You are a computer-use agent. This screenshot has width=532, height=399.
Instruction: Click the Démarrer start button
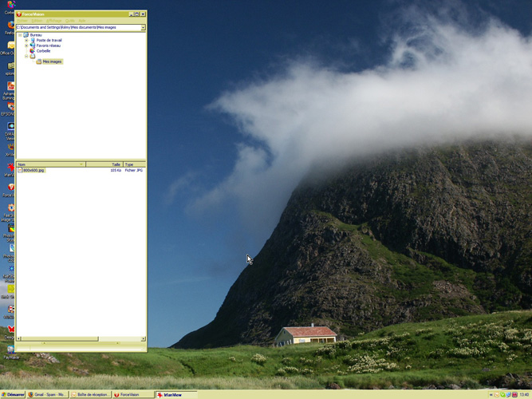tap(13, 394)
